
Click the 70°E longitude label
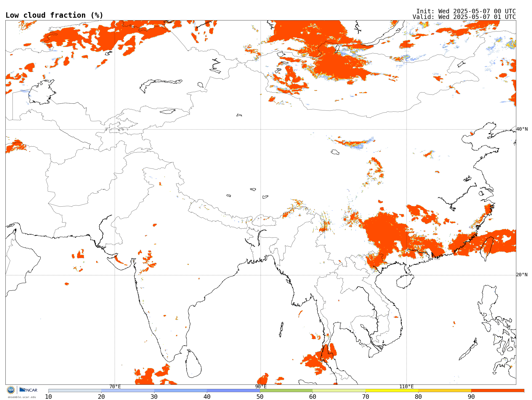click(x=115, y=387)
